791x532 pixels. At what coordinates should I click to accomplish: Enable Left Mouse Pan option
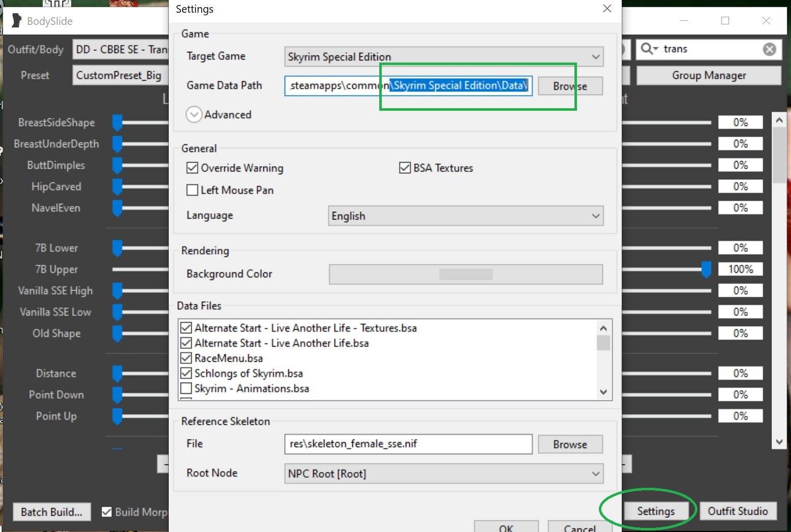point(192,190)
